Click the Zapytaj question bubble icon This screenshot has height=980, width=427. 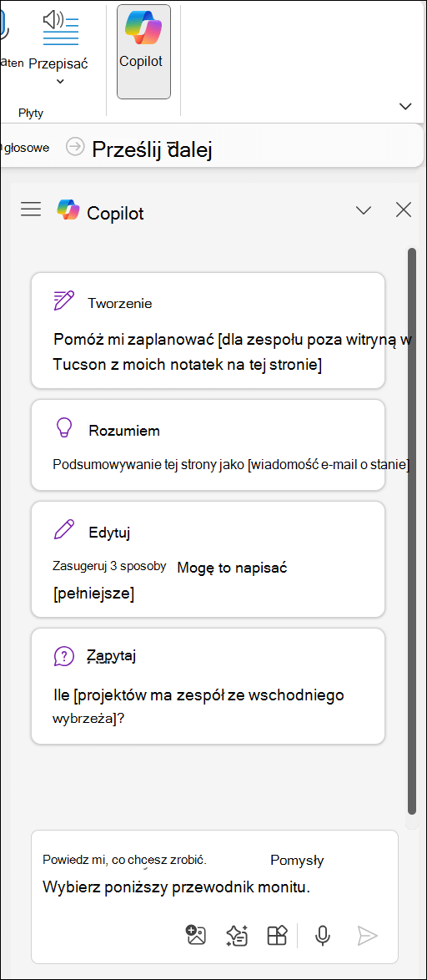pyautogui.click(x=64, y=656)
